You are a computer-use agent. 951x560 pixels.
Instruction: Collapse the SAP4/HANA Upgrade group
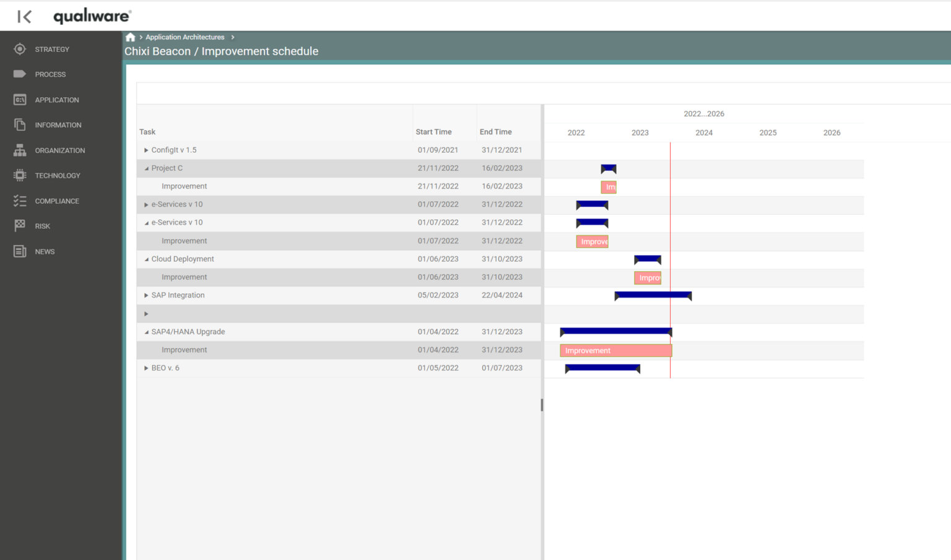(146, 332)
